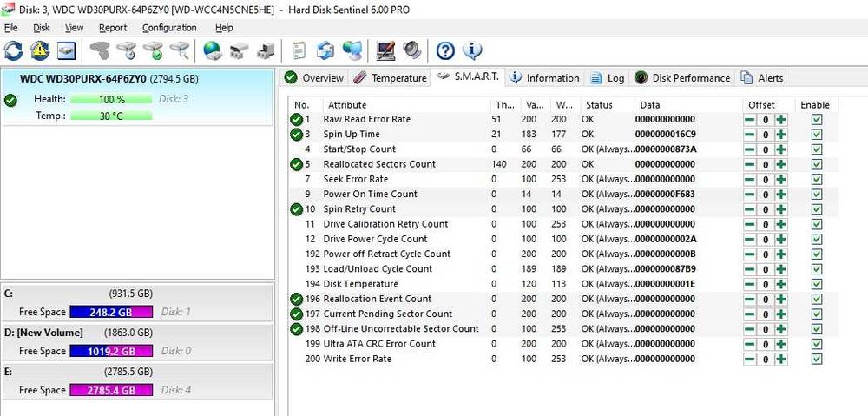This screenshot has height=416, width=868.
Task: Click the Refresh disk status toolbar icon
Action: pos(13,50)
